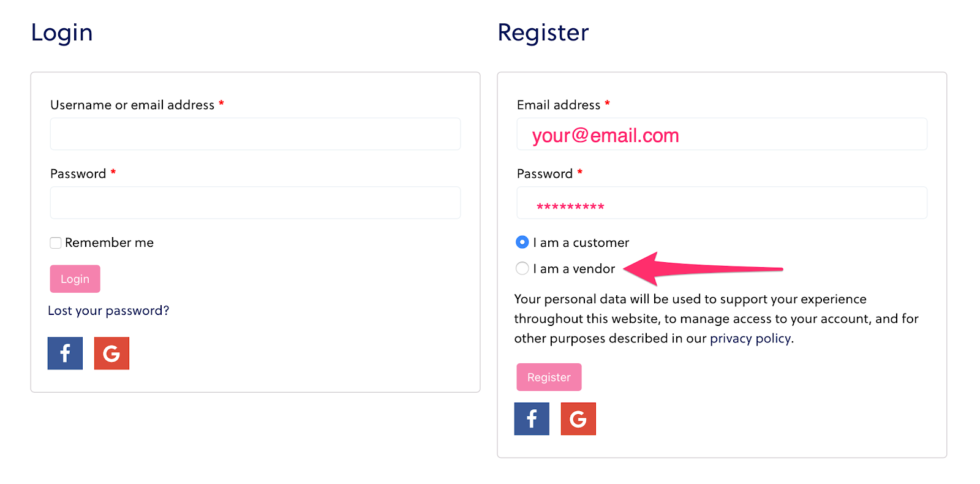Click the "Username or email address" label text
Image resolution: width=980 pixels, height=484 pixels.
pyautogui.click(x=132, y=105)
